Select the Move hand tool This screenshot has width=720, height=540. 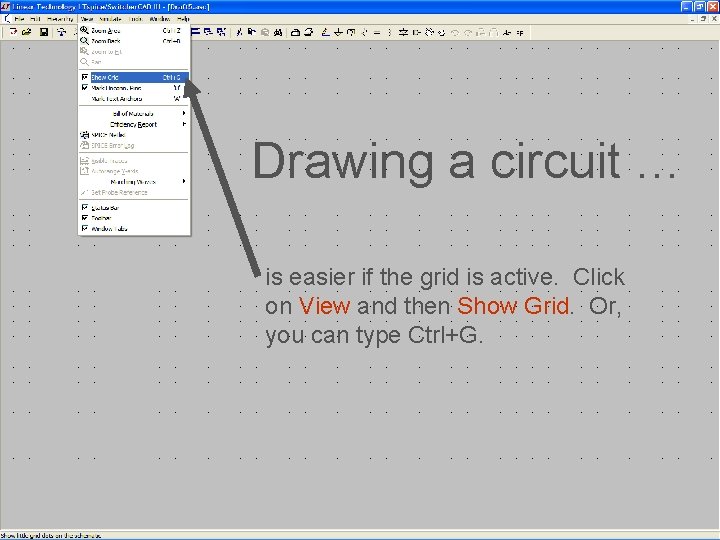429,32
